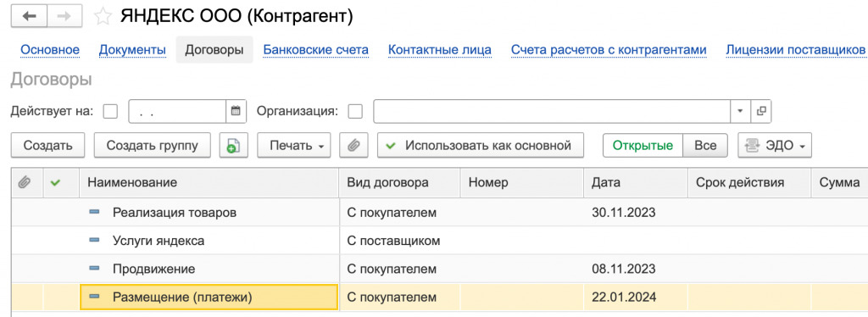The height and width of the screenshot is (317, 868).
Task: Click С покупателем in Размещение (платежи) row
Action: tap(400, 298)
